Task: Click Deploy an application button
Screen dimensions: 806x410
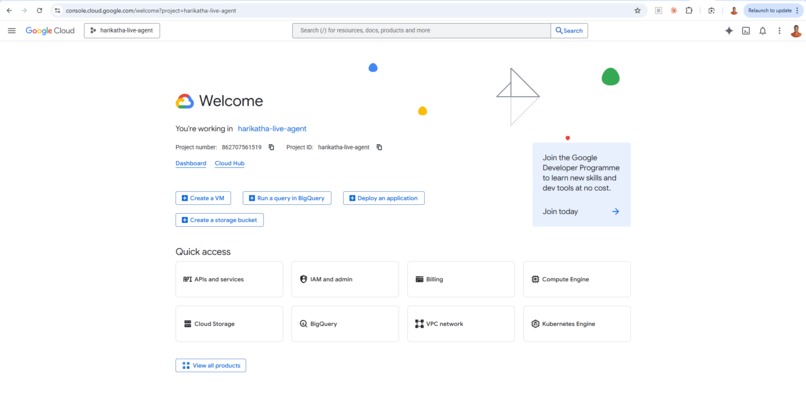Action: coord(383,198)
